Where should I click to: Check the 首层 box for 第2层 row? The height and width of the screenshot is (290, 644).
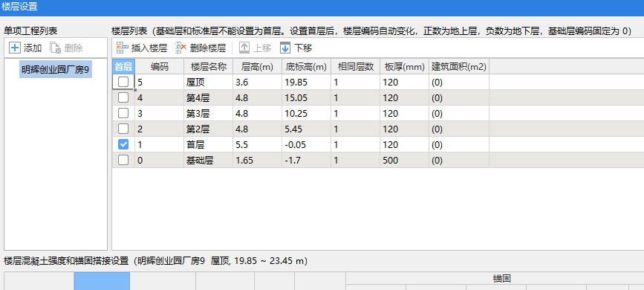click(x=123, y=129)
